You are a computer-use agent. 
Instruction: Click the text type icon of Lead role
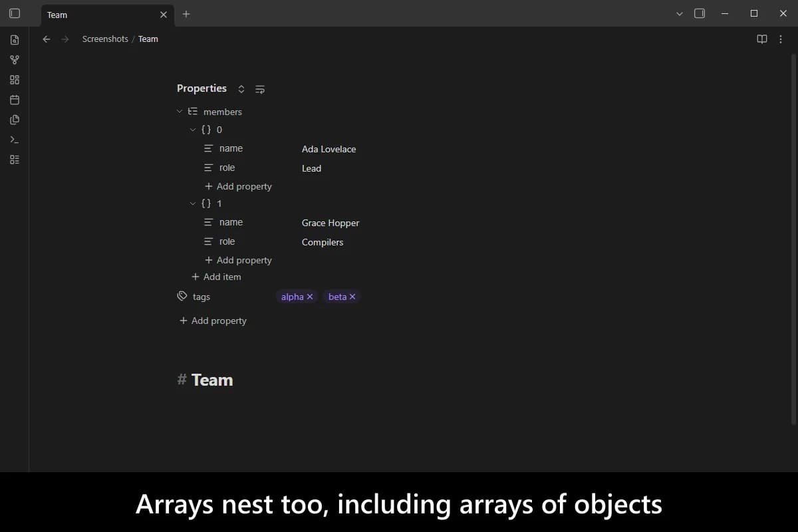(x=209, y=168)
